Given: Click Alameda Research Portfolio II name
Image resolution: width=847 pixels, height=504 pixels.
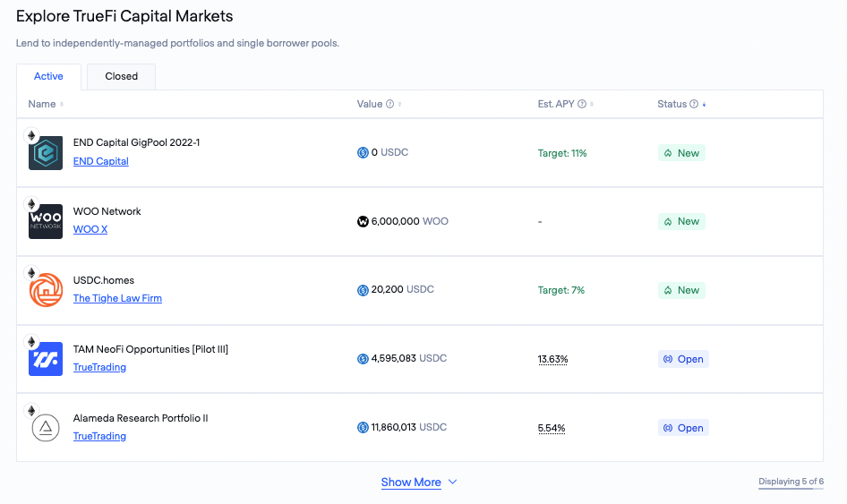Looking at the screenshot, I should [x=141, y=418].
